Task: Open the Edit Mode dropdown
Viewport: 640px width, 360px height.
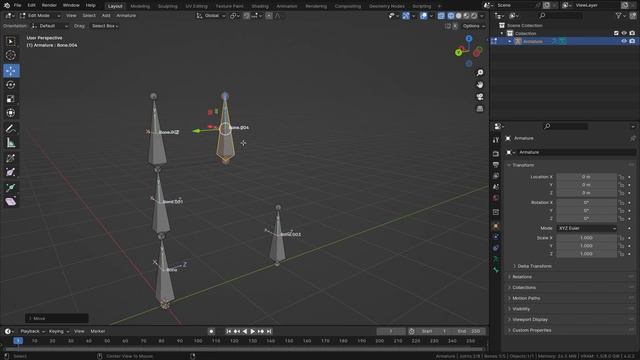Action: [x=40, y=16]
